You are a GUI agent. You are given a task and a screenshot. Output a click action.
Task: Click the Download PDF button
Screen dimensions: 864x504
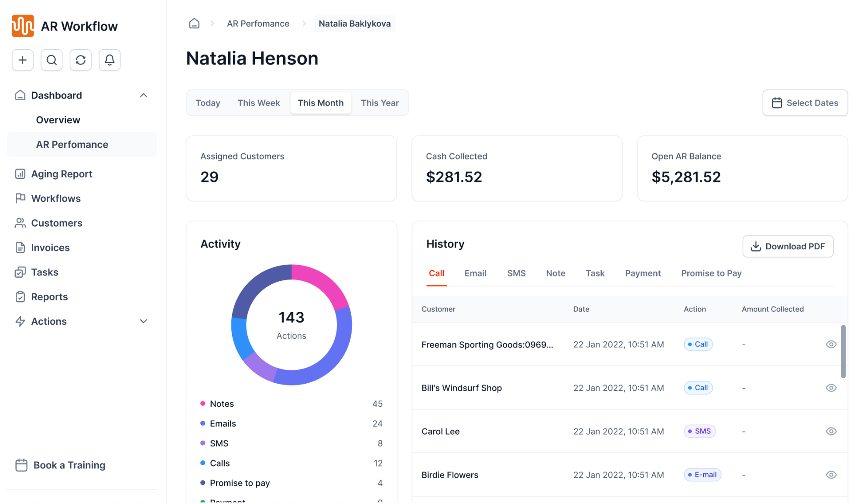coord(788,246)
